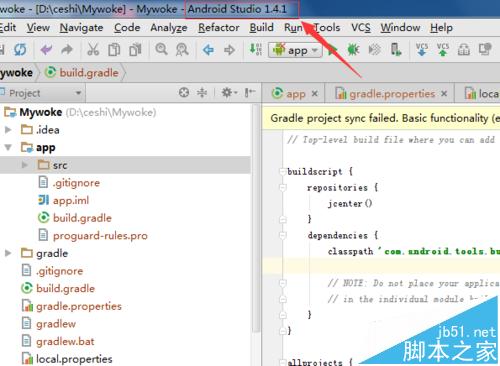Image resolution: width=500 pixels, height=366 pixels.
Task: Open the Analyze menu
Action: point(169,28)
